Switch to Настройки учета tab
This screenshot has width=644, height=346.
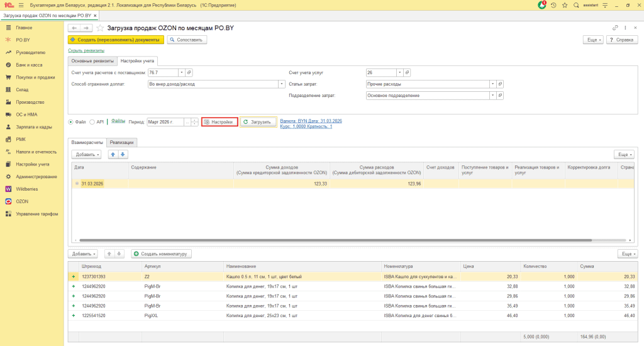click(x=137, y=61)
